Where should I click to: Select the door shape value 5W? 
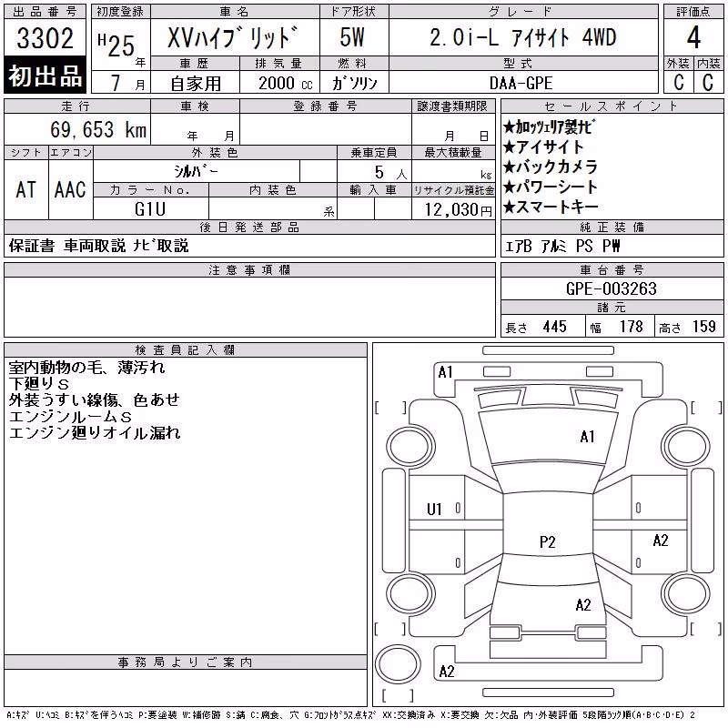(x=352, y=37)
